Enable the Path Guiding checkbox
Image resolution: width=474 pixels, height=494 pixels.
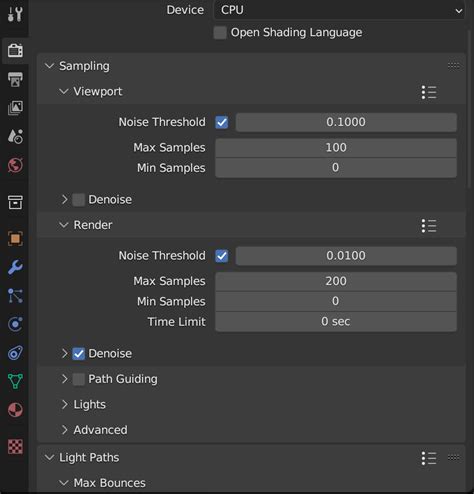(x=79, y=379)
